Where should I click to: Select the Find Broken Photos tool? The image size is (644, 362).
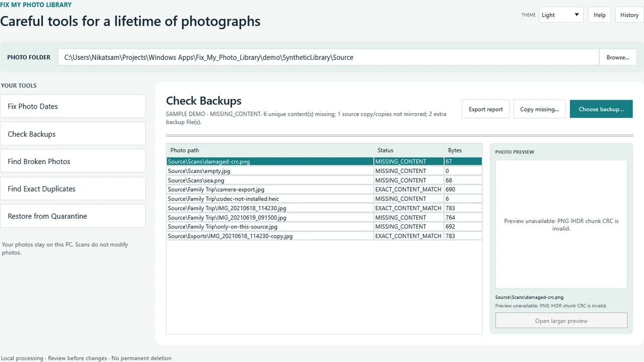[x=73, y=161]
